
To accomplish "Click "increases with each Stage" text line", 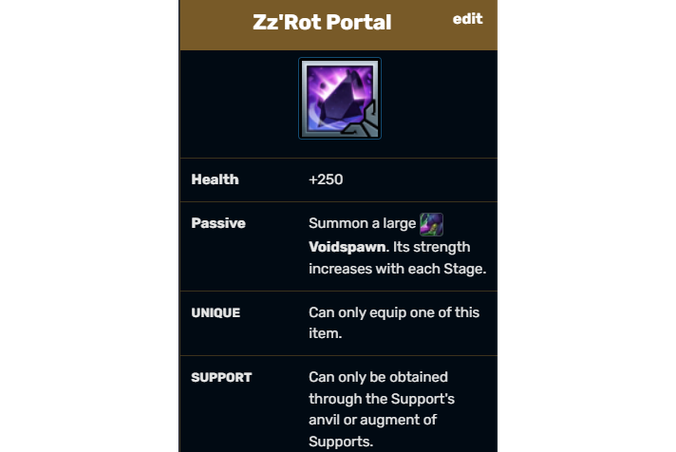I will 397,269.
